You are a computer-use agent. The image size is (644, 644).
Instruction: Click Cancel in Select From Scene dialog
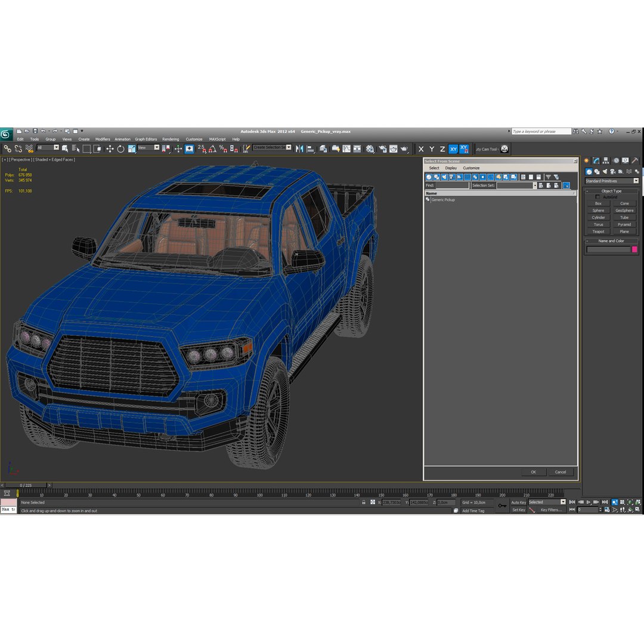pos(561,472)
